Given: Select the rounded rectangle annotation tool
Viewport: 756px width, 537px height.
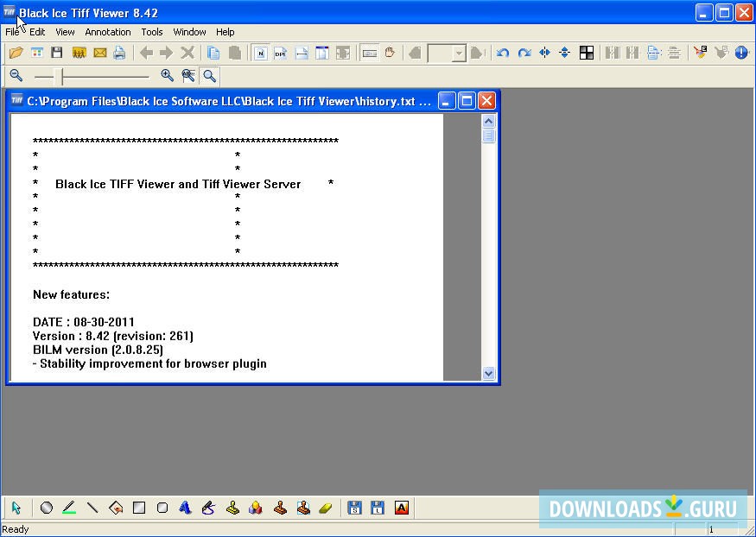Looking at the screenshot, I should click(x=162, y=508).
